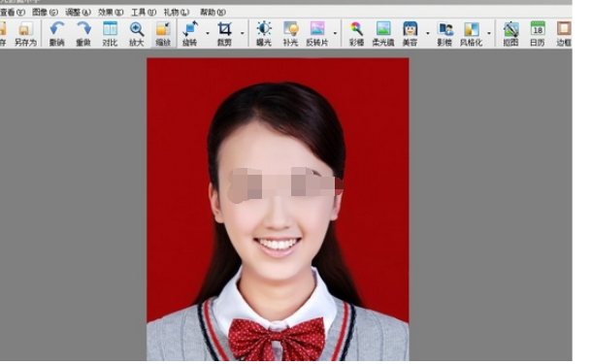Select the 裁剪 (Crop) tool icon
Image resolution: width=591 pixels, height=364 pixels.
[224, 34]
